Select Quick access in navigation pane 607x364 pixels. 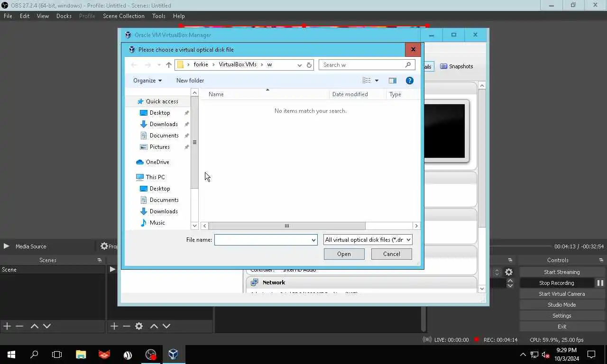(162, 101)
